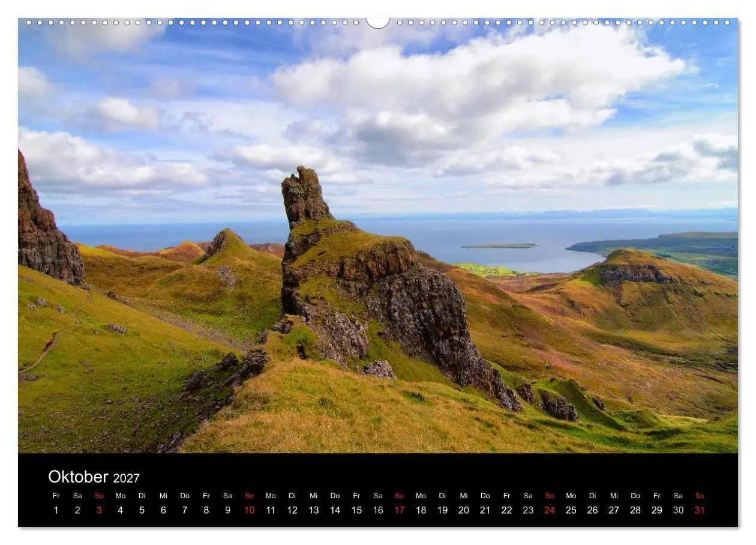Select date 2 in the calendar strip

coord(77,510)
